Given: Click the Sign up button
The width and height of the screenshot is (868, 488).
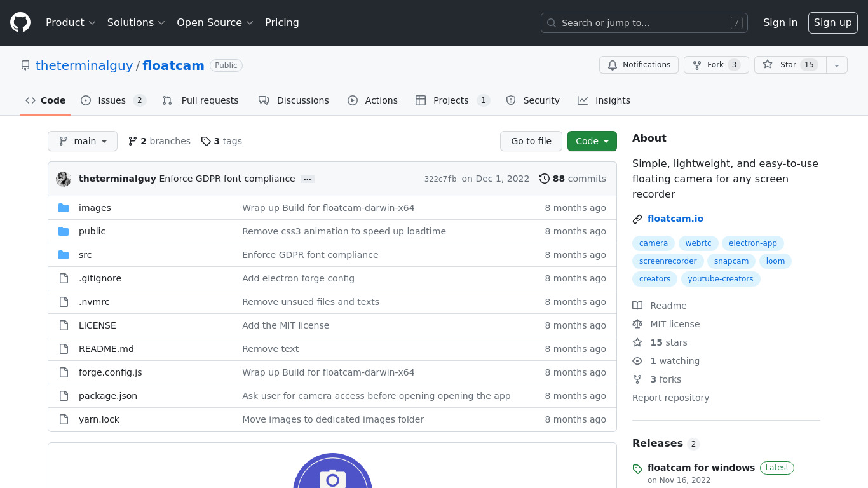Looking at the screenshot, I should pos(833,22).
